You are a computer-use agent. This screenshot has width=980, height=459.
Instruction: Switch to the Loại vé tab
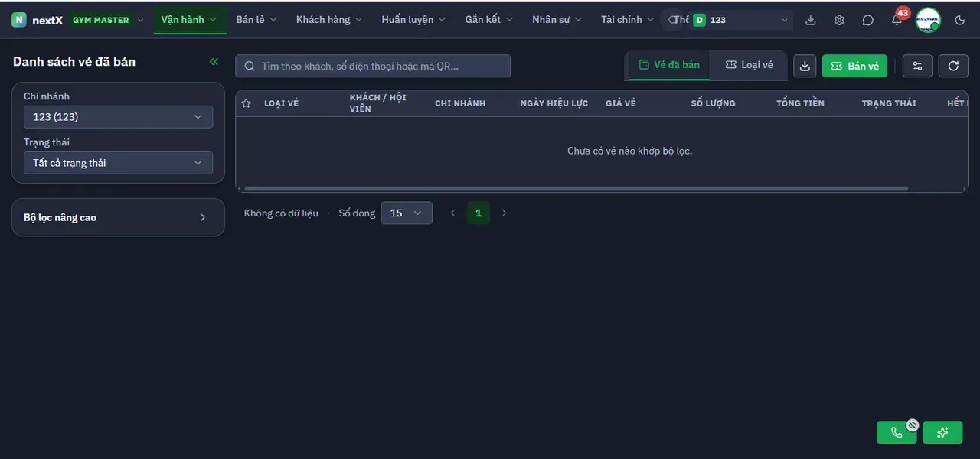click(750, 65)
